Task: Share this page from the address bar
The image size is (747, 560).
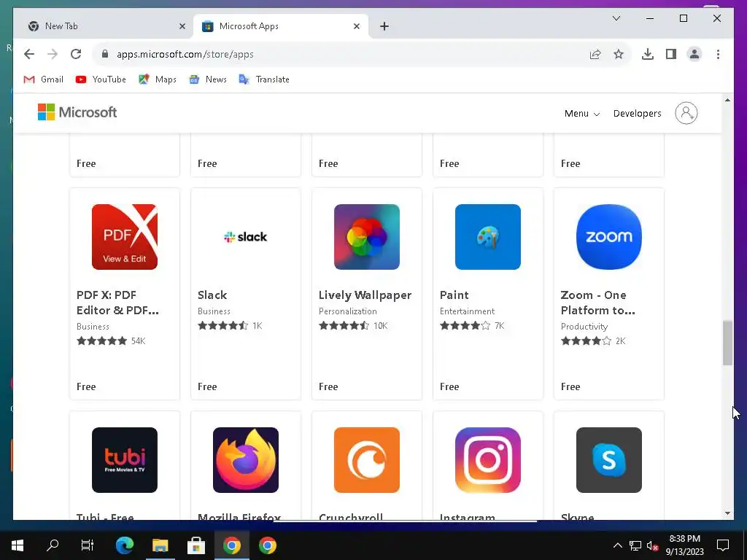Action: pyautogui.click(x=595, y=54)
